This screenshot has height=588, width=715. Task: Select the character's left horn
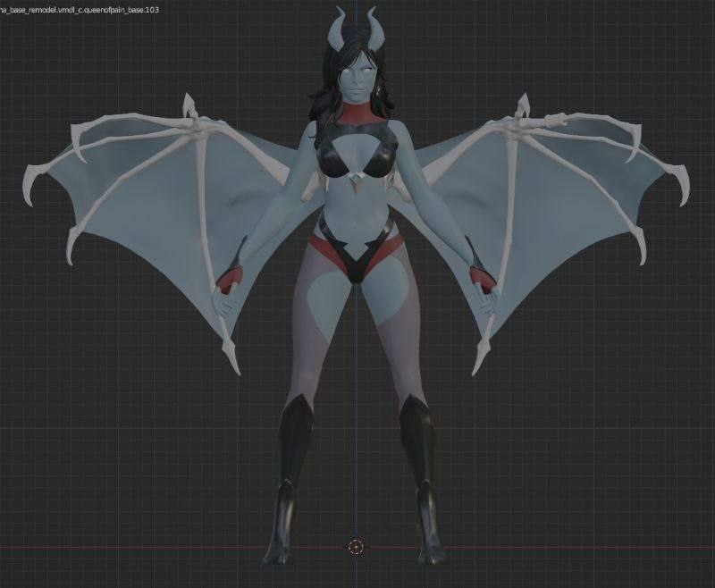338,29
